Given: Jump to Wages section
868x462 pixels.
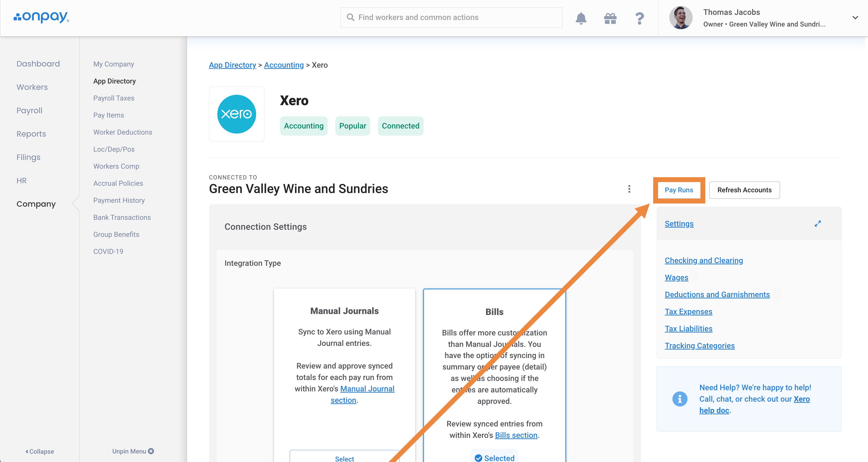Looking at the screenshot, I should point(676,277).
